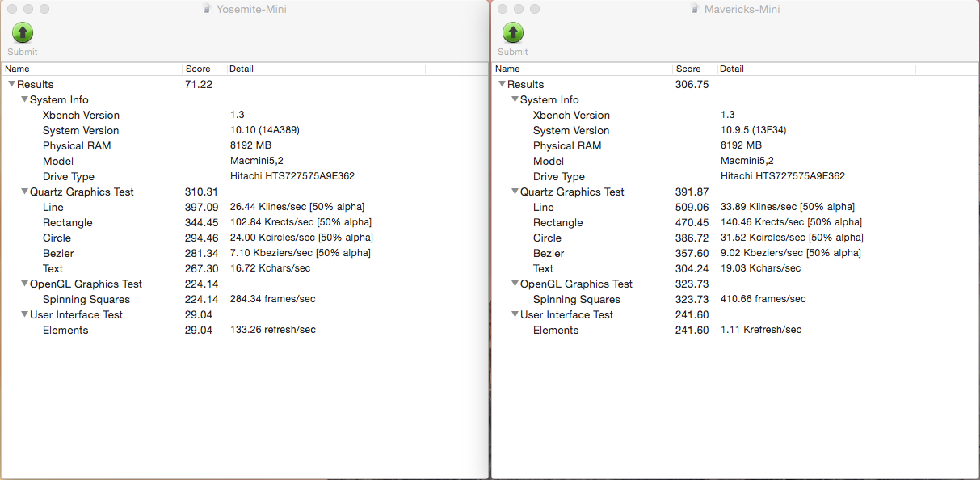980x480 pixels.
Task: Collapse User Interface Test in Yosemite-Mini
Action: [24, 314]
